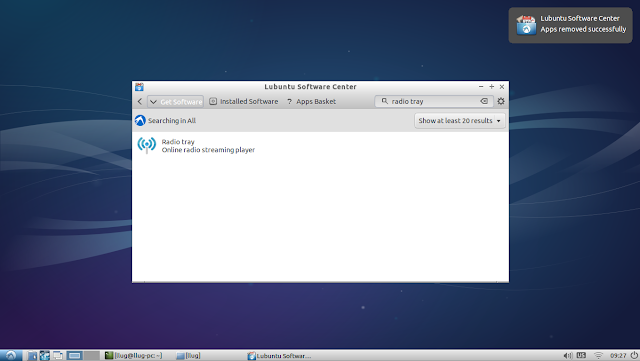Open preferences via the gear icon
This screenshot has width=640, height=361.
coord(501,101)
